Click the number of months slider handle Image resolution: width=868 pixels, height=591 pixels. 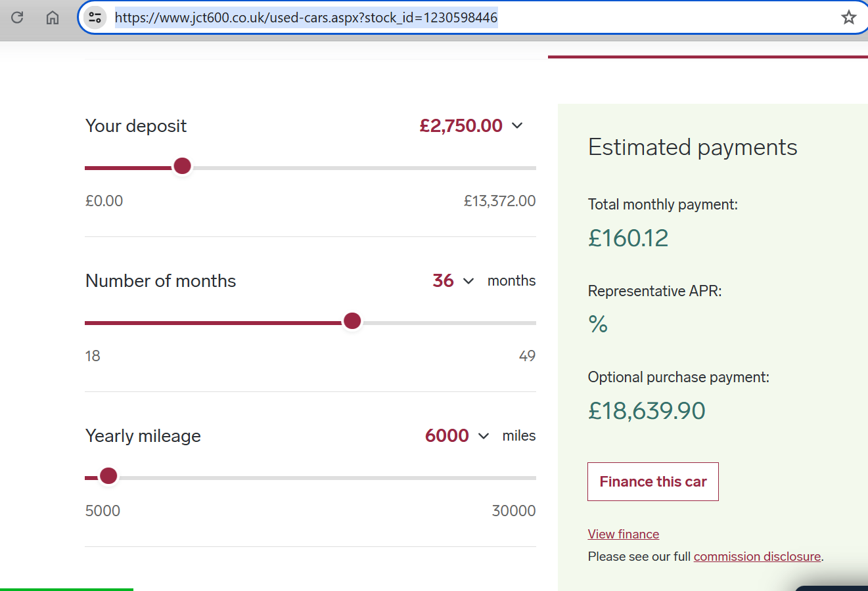click(352, 321)
